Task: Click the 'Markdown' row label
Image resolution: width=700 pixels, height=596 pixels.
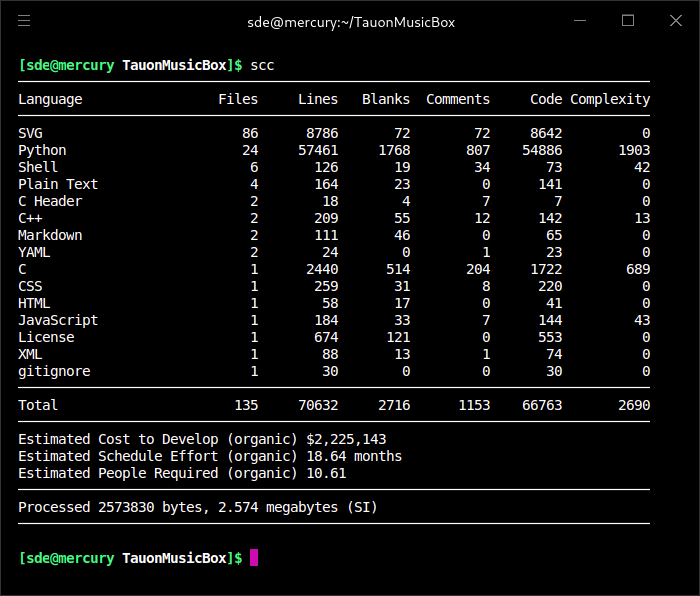Action: 50,235
